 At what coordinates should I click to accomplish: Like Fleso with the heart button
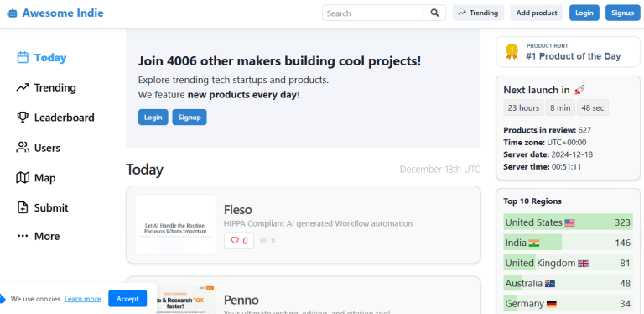239,240
